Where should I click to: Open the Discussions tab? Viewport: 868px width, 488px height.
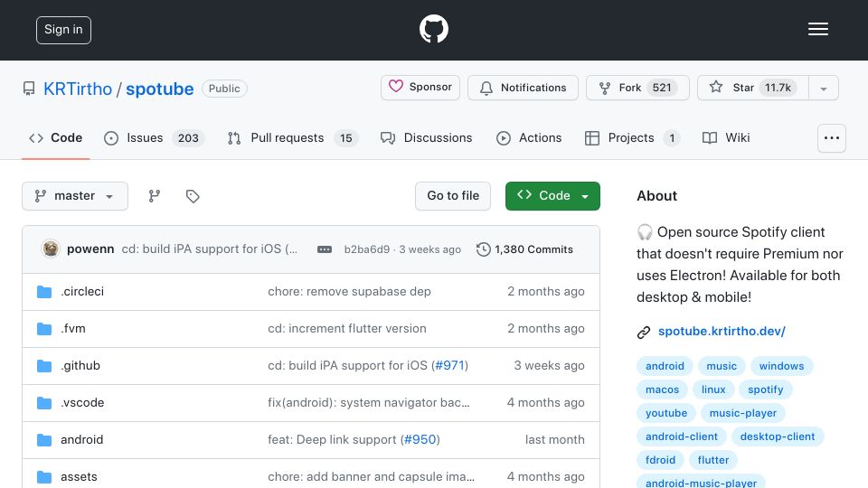tap(426, 137)
